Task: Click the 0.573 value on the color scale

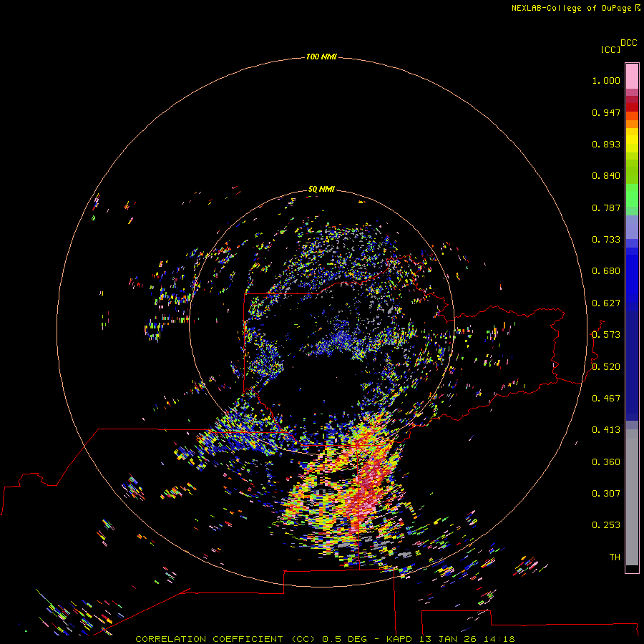Action: click(x=606, y=335)
